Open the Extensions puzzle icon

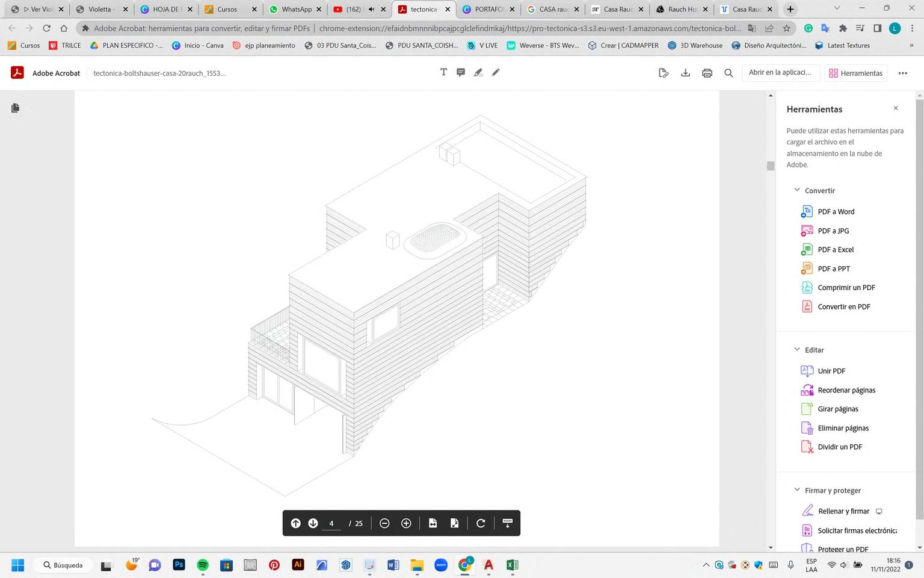pos(843,28)
